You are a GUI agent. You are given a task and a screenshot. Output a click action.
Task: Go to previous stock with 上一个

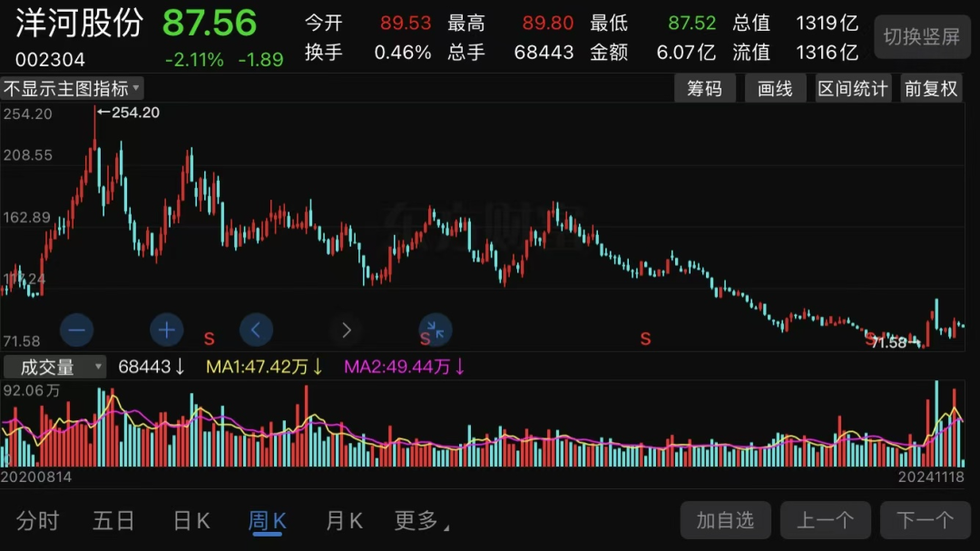tap(826, 520)
